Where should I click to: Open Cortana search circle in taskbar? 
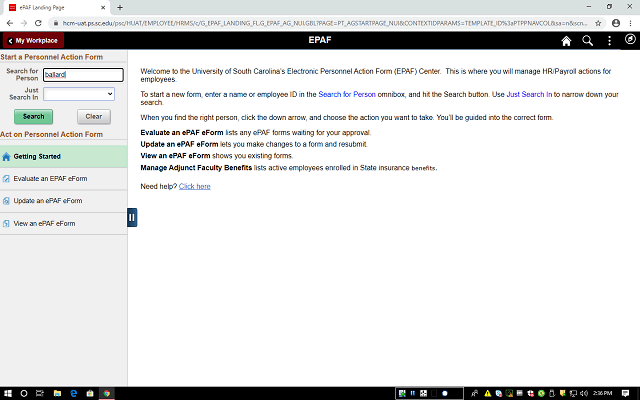click(x=24, y=393)
